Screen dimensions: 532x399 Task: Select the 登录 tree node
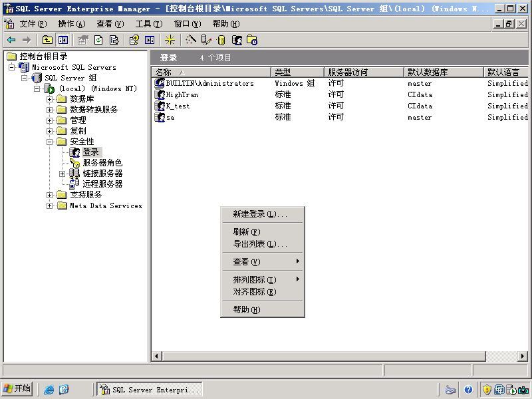tap(91, 152)
